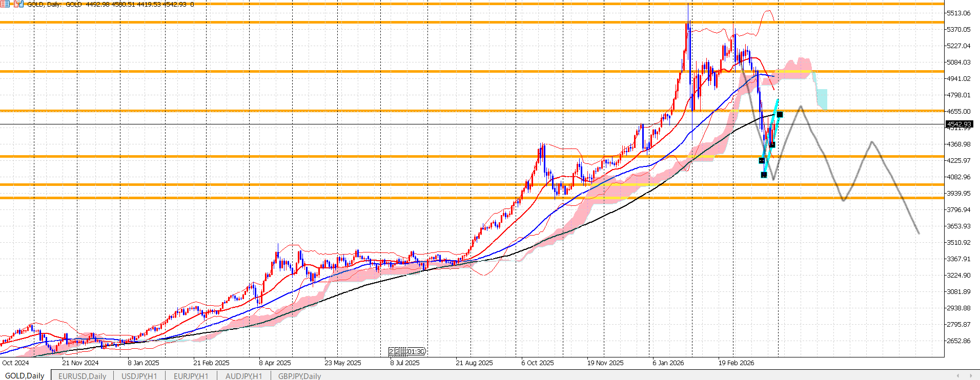Click the 6 Jan 2026 date on time axis
This screenshot has height=380, width=980.
pyautogui.click(x=668, y=363)
